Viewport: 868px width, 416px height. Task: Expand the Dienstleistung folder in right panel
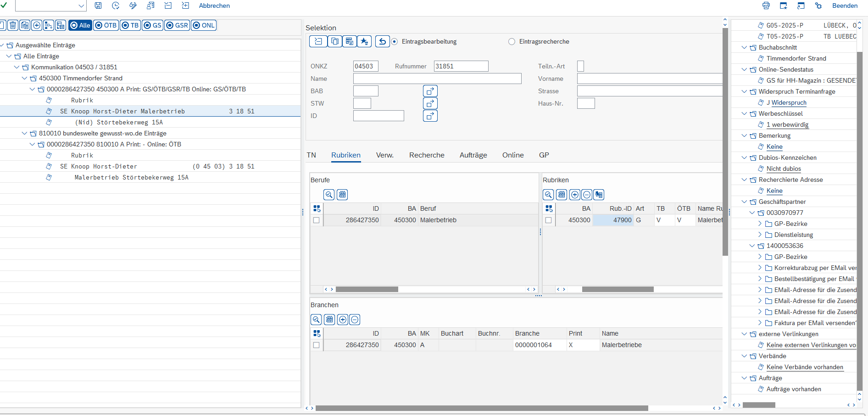click(760, 235)
